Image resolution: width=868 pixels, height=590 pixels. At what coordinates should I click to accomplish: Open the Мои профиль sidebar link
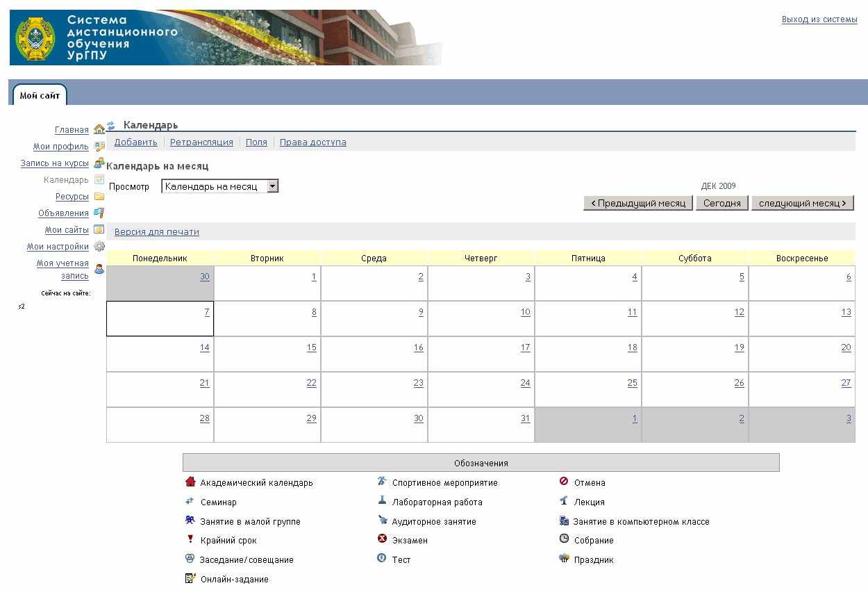[61, 147]
